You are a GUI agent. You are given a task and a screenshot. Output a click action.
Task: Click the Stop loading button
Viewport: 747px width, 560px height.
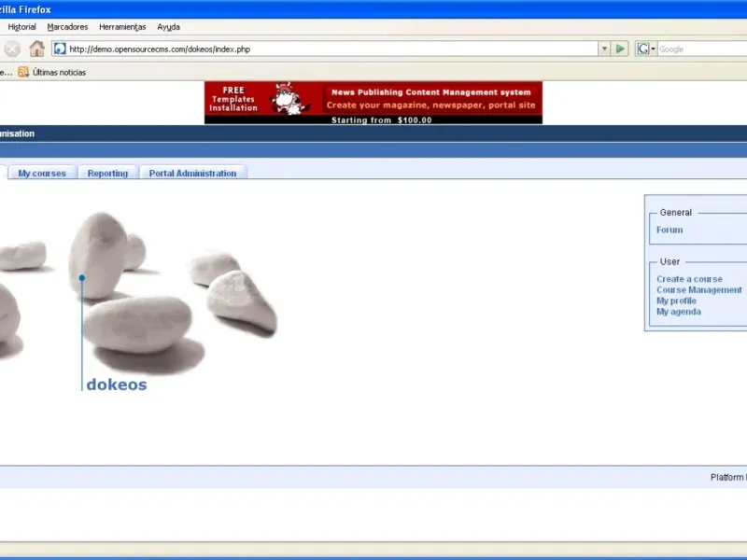point(12,49)
